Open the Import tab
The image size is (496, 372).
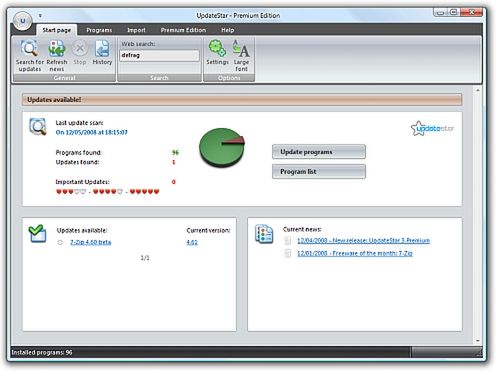[x=136, y=30]
